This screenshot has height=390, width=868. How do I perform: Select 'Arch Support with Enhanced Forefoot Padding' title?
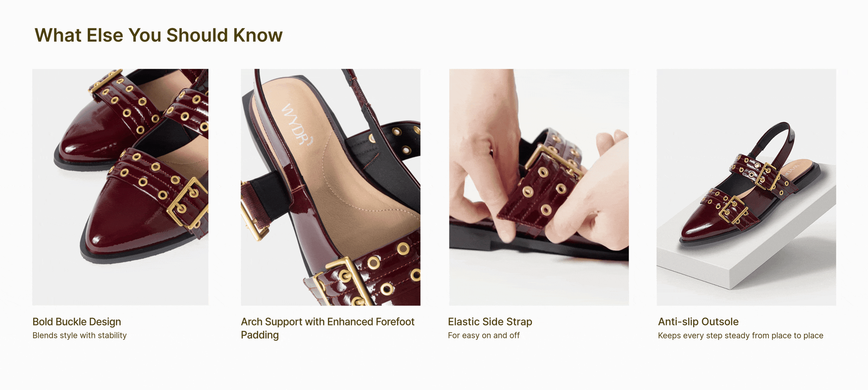click(x=327, y=328)
